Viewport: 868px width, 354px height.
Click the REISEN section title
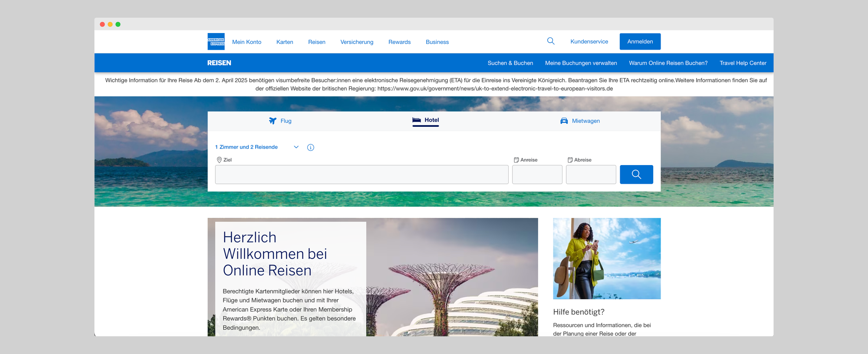click(x=219, y=63)
